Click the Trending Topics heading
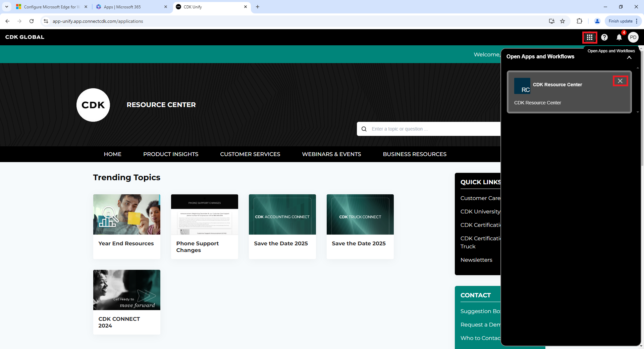Viewport: 644px width, 349px height. coord(127,178)
